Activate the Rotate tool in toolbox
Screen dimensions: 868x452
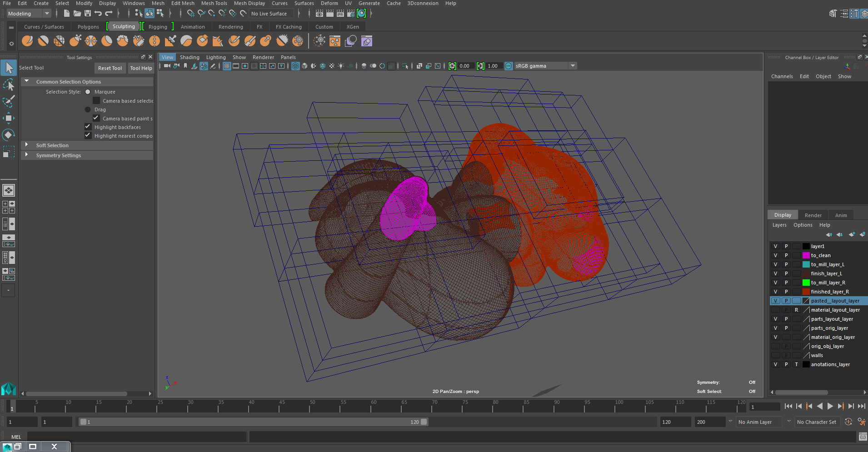click(x=9, y=135)
